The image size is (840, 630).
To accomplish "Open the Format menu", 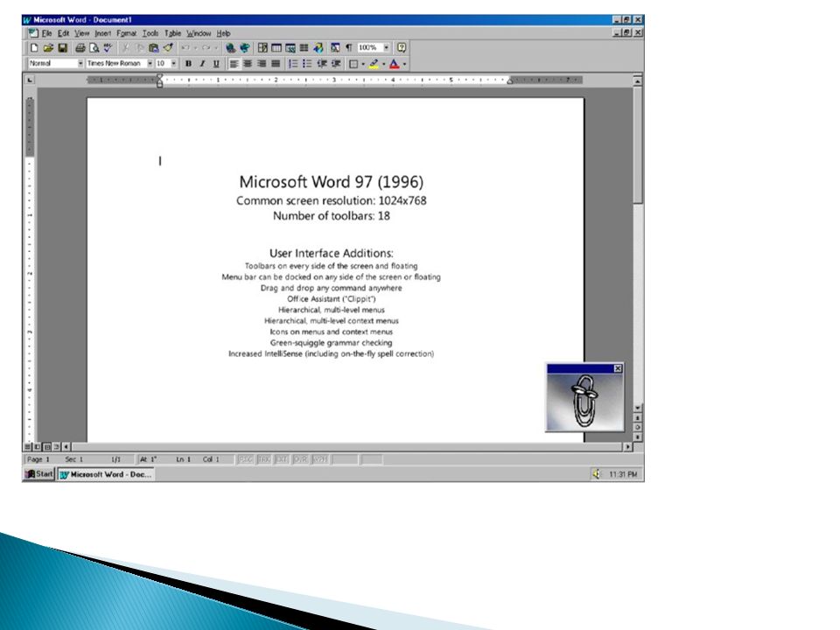I will click(126, 33).
